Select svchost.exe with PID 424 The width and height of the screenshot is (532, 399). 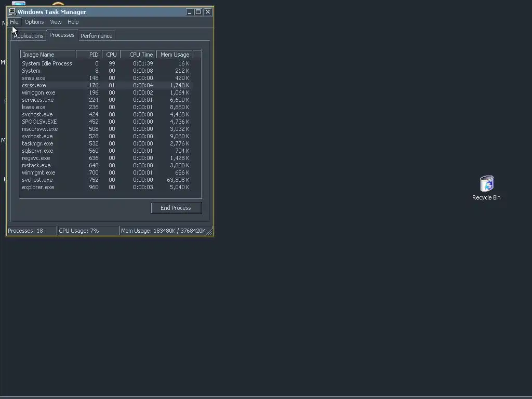[107, 115]
